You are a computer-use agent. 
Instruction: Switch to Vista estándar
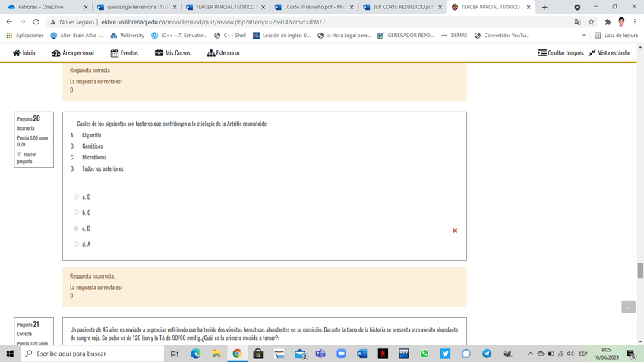610,53
